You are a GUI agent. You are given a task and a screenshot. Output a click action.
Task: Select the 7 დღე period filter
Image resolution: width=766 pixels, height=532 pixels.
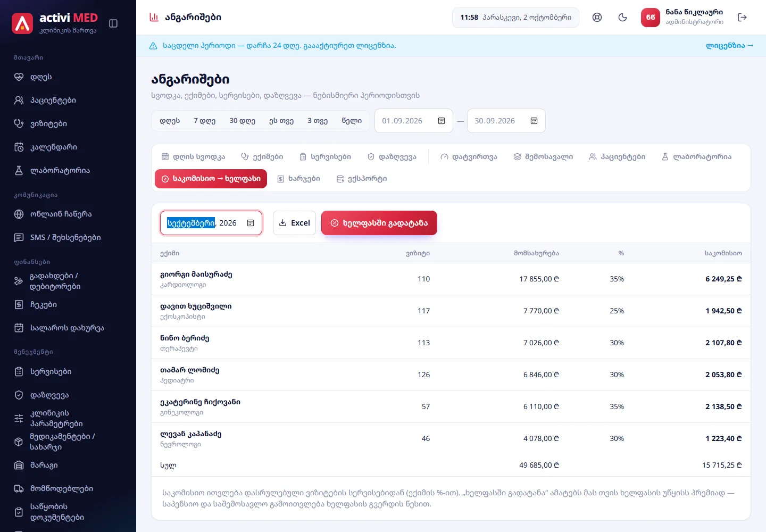[204, 121]
